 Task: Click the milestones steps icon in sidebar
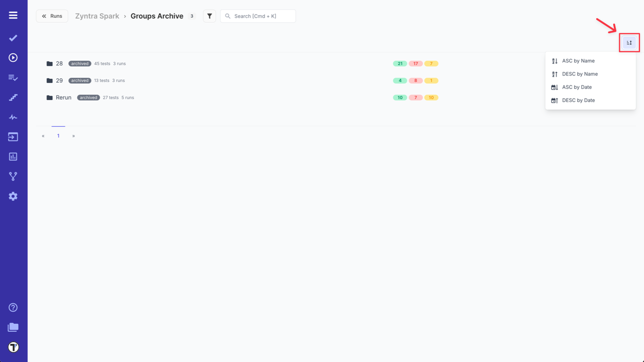13,97
